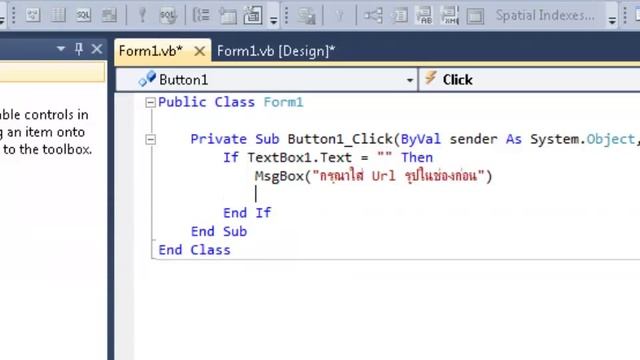Click the Show Results Pane icon
The image size is (640, 360).
(x=109, y=15)
